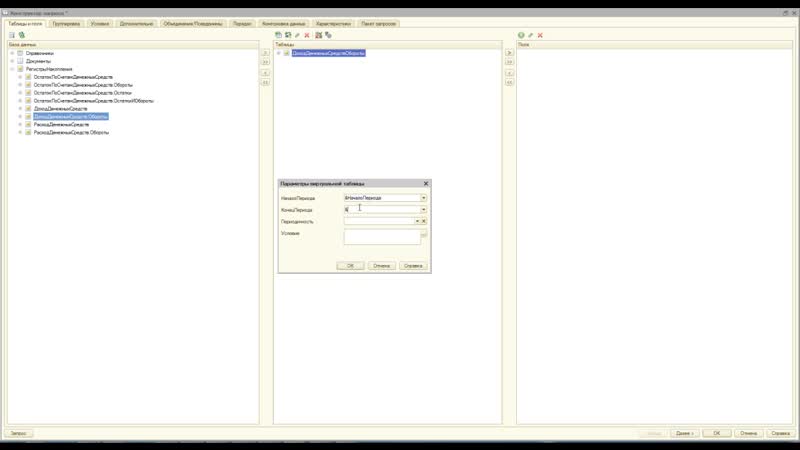Switch to the Группировка tab
The image size is (800, 450).
click(66, 21)
